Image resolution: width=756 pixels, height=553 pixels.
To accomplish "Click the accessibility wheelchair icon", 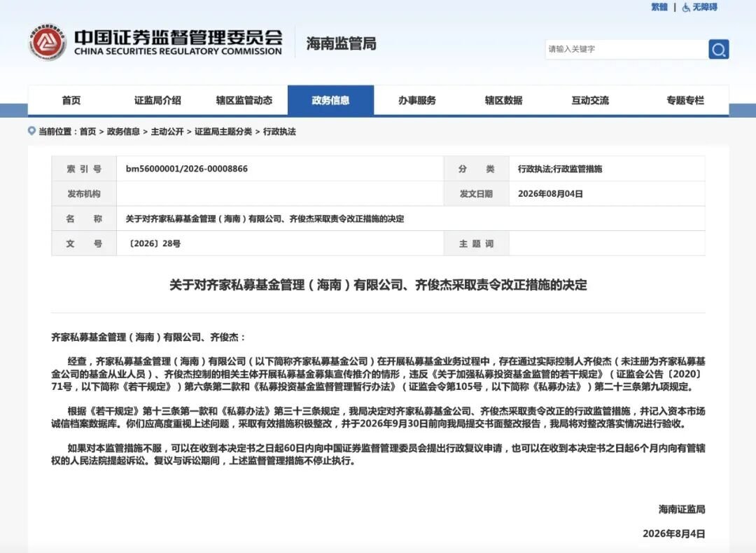I will point(685,7).
